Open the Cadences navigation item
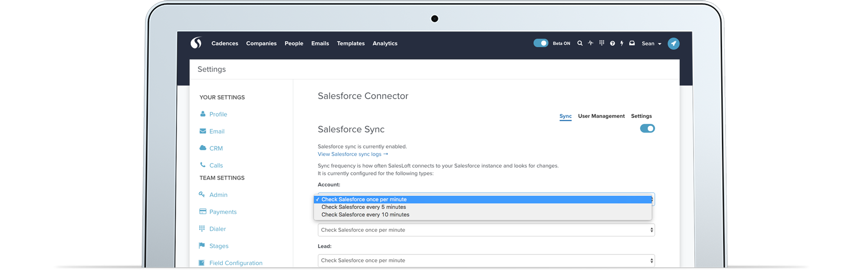 pos(224,43)
